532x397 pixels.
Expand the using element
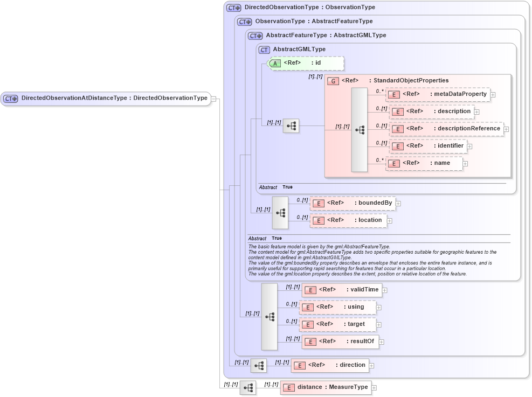click(378, 308)
